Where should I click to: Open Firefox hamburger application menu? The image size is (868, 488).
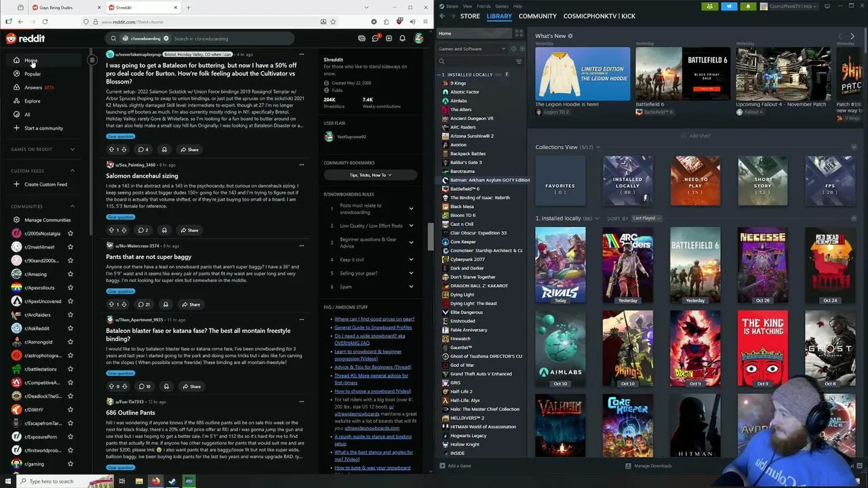[x=425, y=22]
